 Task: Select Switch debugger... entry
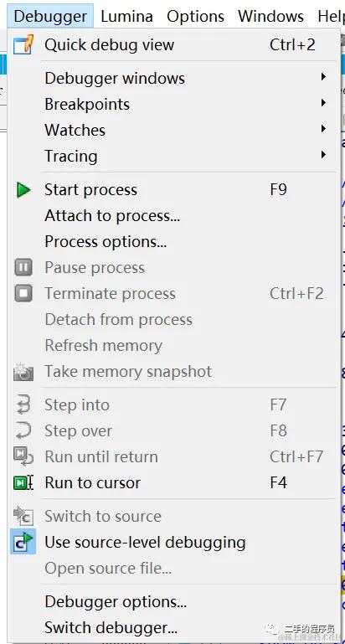click(111, 628)
